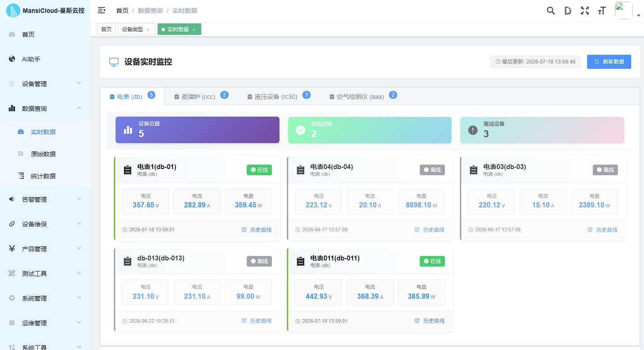Close the 实时数据 page tab
Image resolution: width=644 pixels, height=350 pixels.
[194, 30]
